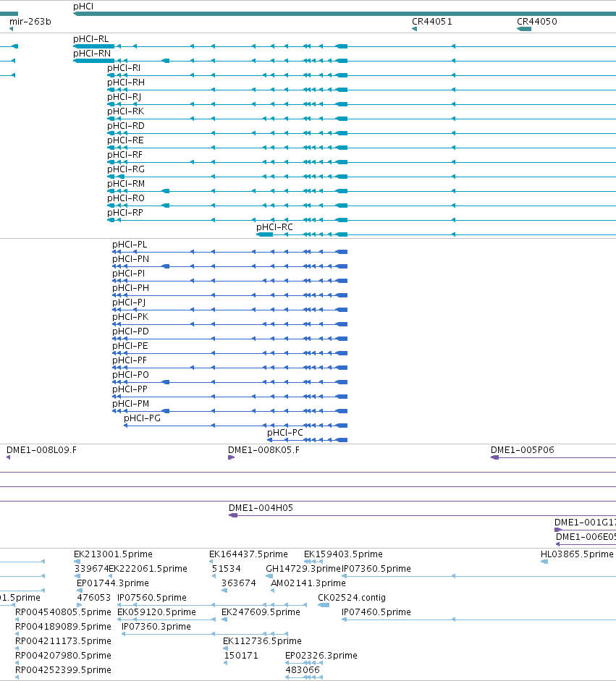Select transcript pHCl-RJ label

coord(125,96)
